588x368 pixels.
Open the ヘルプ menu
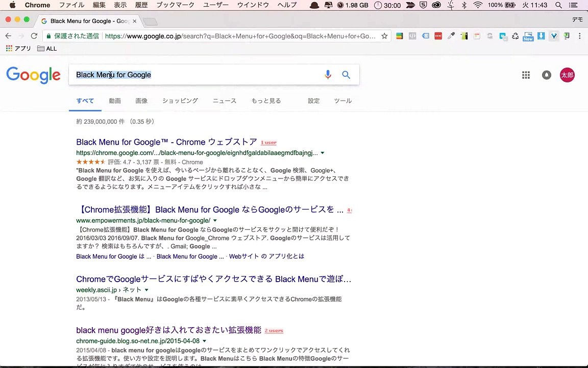[x=287, y=5]
